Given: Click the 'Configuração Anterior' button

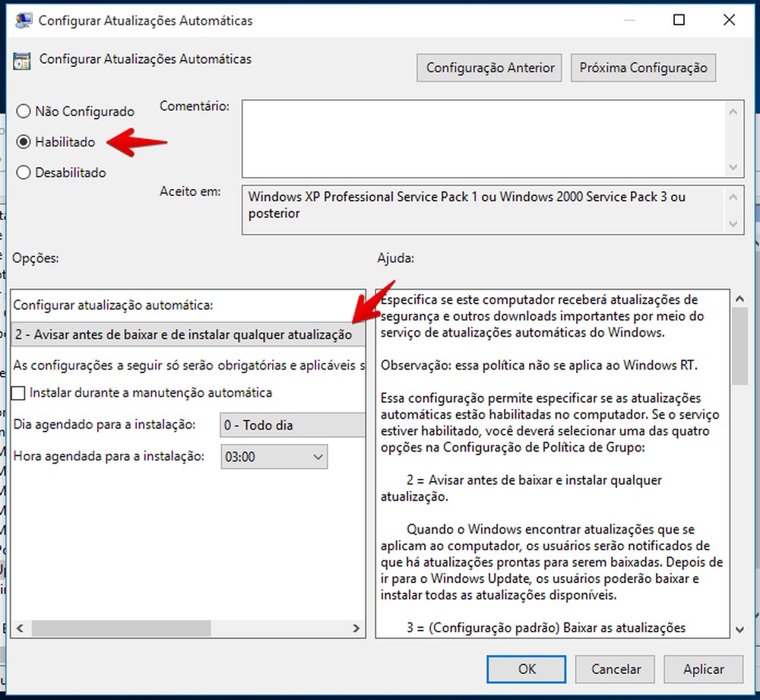Looking at the screenshot, I should pyautogui.click(x=489, y=68).
